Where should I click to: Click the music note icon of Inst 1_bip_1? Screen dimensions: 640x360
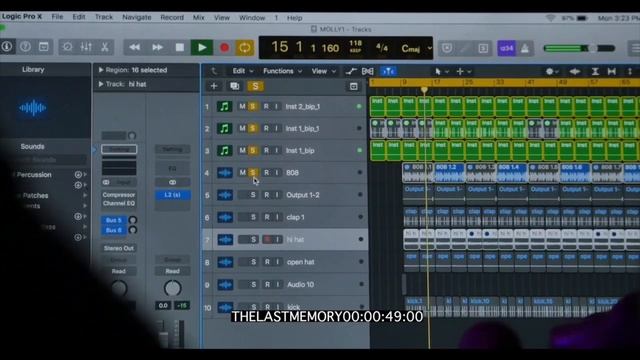(x=224, y=129)
